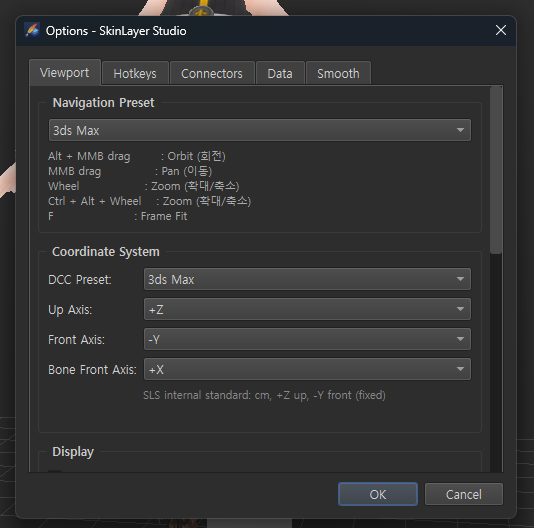The height and width of the screenshot is (528, 534).
Task: Open the Hotkeys tab
Action: 135,73
